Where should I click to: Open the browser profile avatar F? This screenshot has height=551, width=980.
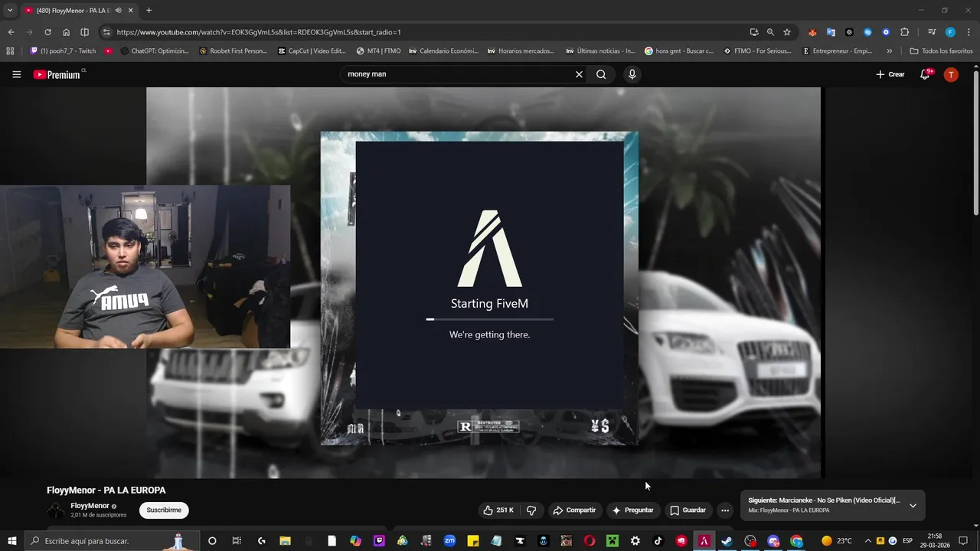(x=950, y=32)
